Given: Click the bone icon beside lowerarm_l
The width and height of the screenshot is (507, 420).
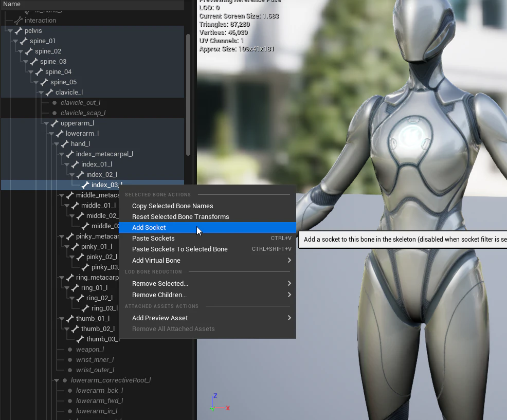Looking at the screenshot, I should [60, 134].
